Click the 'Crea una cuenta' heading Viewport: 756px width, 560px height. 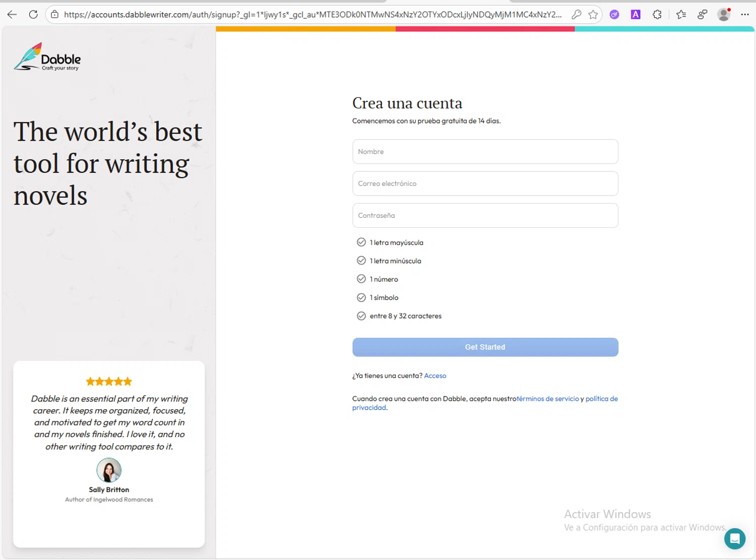(407, 103)
